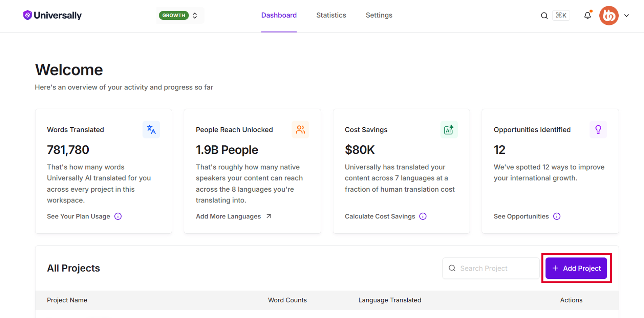Select the Dashboard tab

point(279,15)
